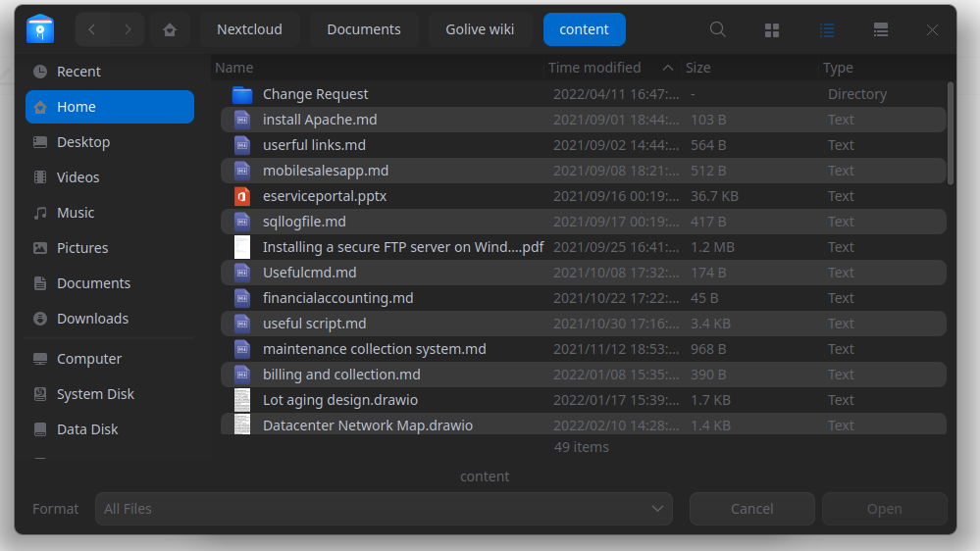Sort by Size column header
Image resolution: width=980 pixels, height=551 pixels.
(698, 68)
